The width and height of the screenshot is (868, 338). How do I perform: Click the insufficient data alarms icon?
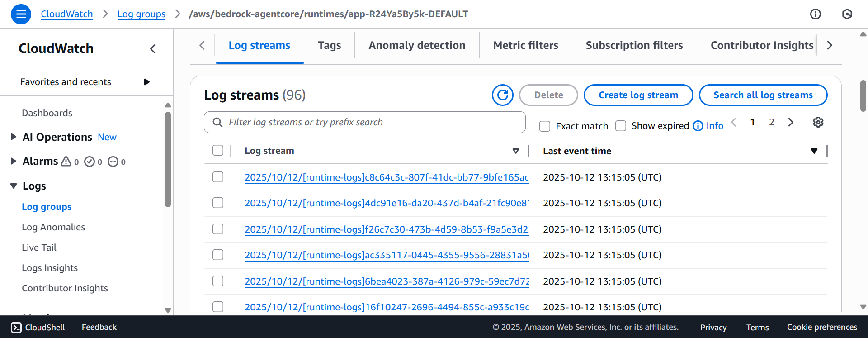coord(113,162)
